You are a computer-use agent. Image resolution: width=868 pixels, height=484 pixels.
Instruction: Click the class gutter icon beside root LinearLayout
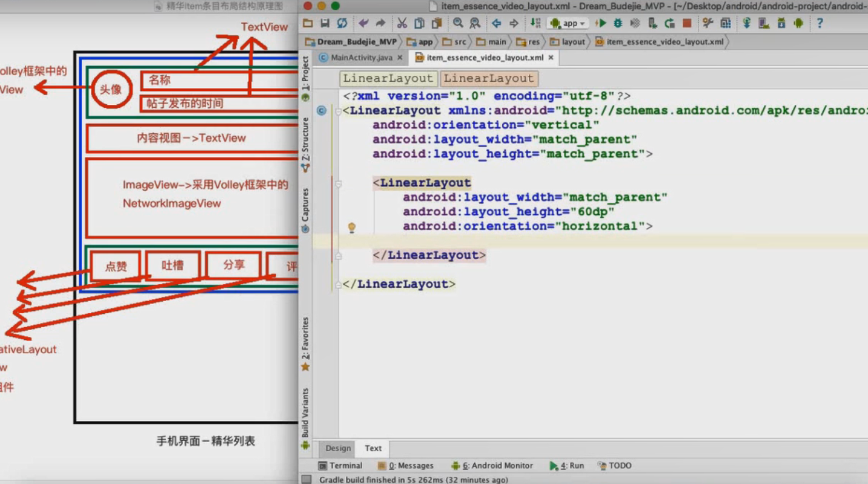[322, 110]
